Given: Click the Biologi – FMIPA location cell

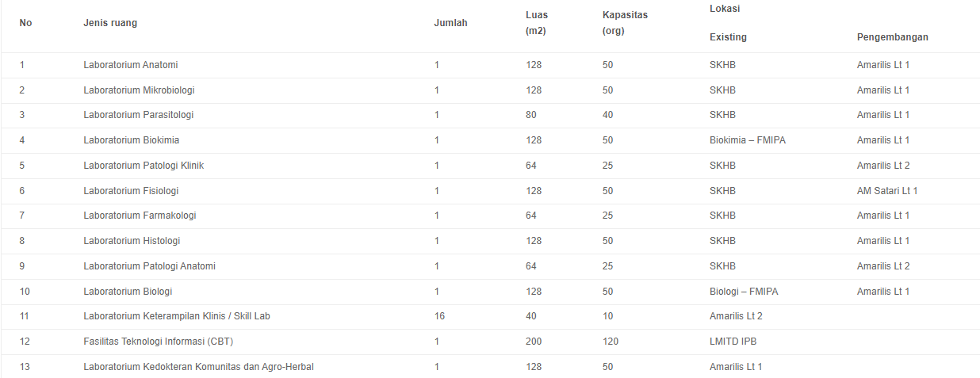Looking at the screenshot, I should click(x=744, y=292).
